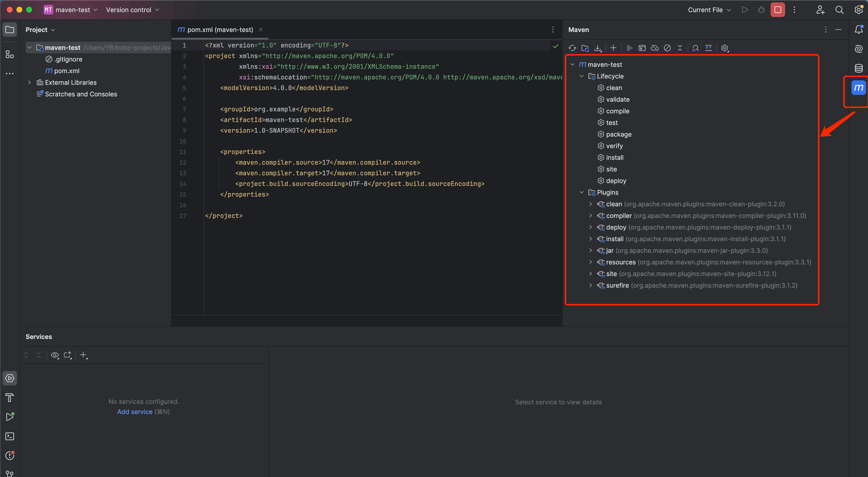Click the Analyze Dependencies icon
The height and width of the screenshot is (477, 868).
(695, 48)
